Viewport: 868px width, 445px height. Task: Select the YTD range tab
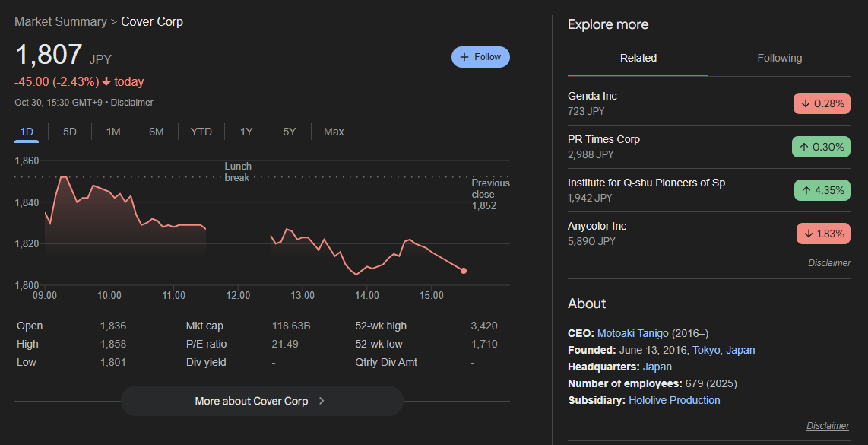pyautogui.click(x=201, y=132)
